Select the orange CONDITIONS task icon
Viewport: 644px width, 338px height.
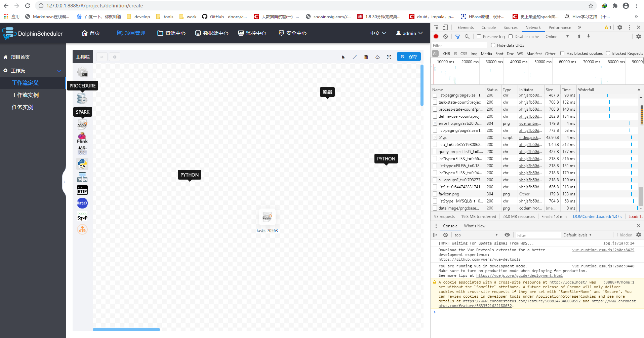pos(82,229)
